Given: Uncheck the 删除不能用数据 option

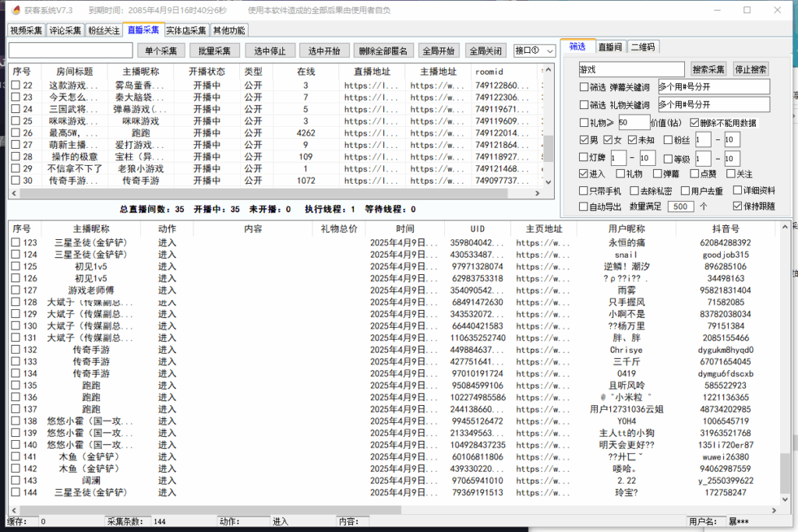Looking at the screenshot, I should tap(694, 122).
